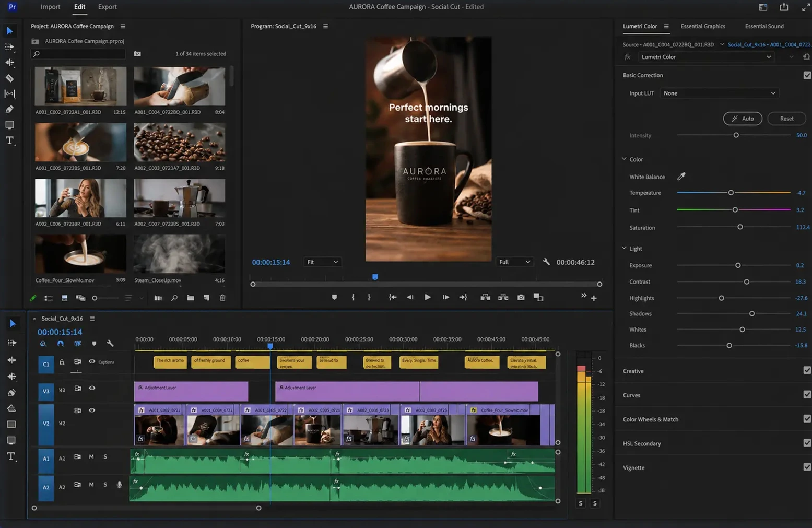Toggle the HSL Secondary checkbox
This screenshot has height=528, width=812.
click(807, 443)
